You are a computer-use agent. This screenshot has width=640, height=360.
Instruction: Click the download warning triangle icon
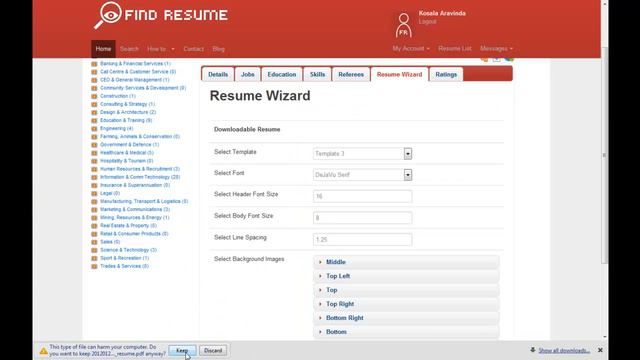pos(43,351)
